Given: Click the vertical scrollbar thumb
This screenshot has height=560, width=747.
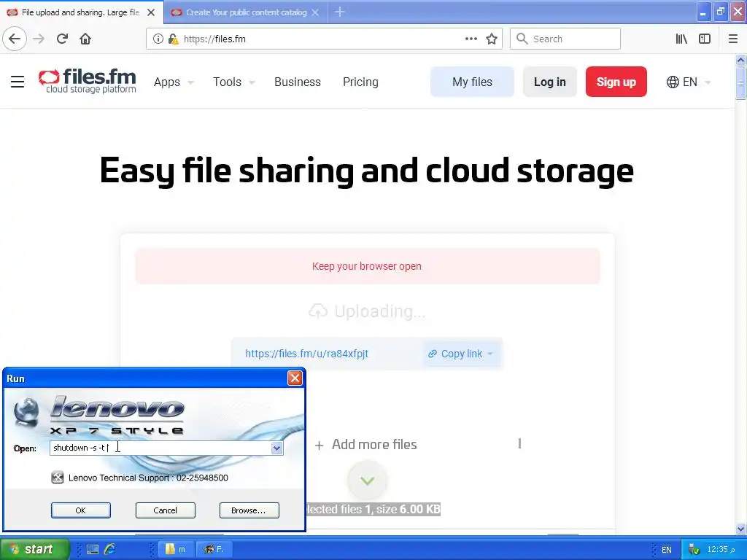Looking at the screenshot, I should 740,83.
